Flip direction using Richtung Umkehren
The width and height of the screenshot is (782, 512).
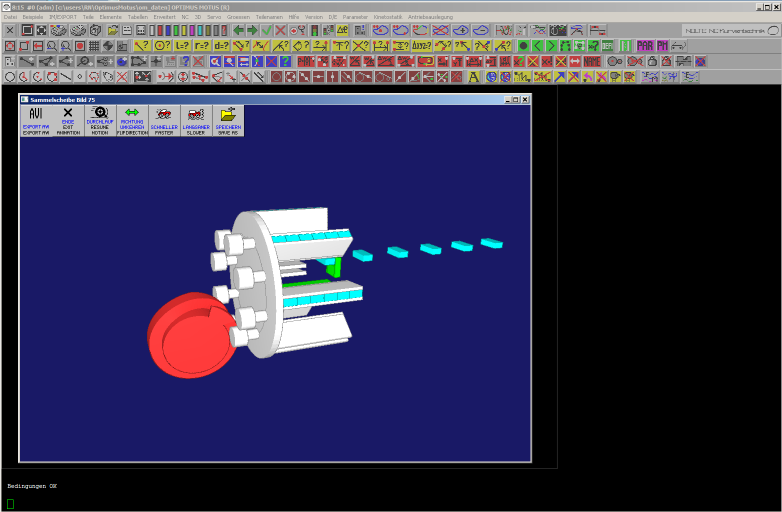pos(132,120)
